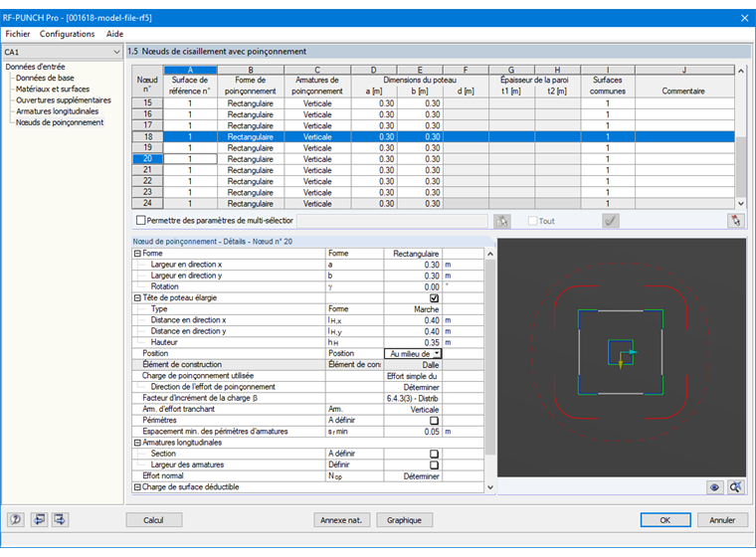The height and width of the screenshot is (557, 756).
Task: Click the help question mark icon
Action: (x=16, y=519)
